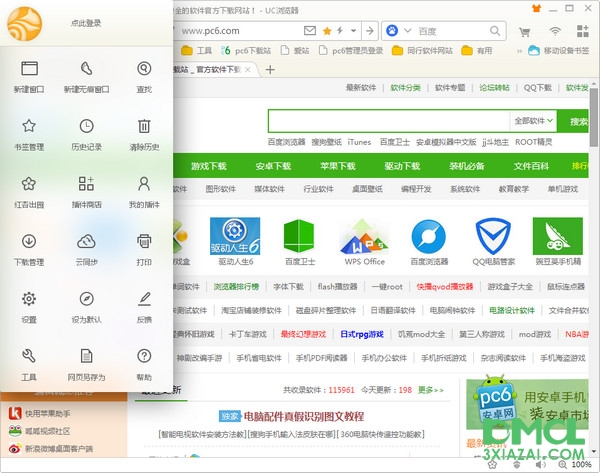Open feedback (反馈) form

144,307
